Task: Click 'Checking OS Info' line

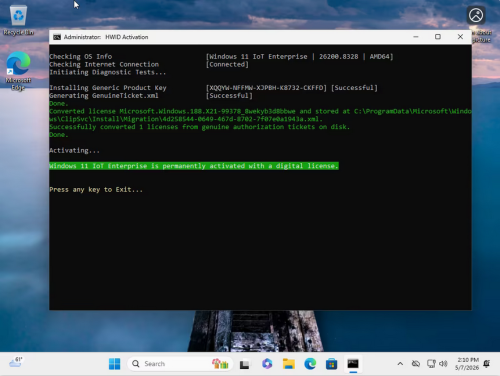Action: click(81, 56)
